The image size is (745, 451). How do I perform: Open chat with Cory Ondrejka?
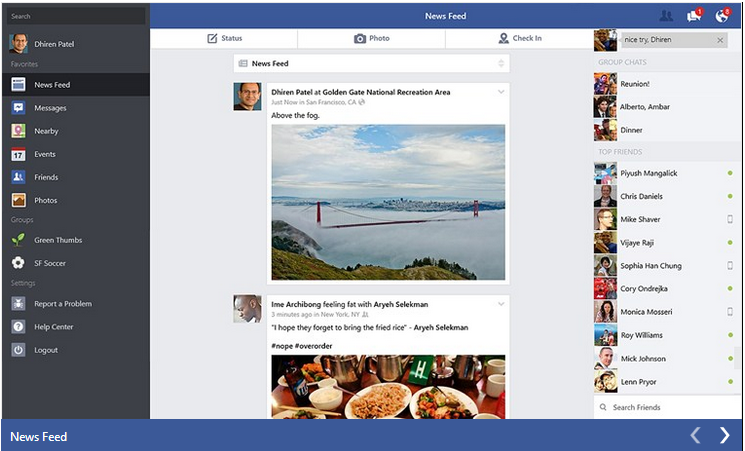click(667, 288)
